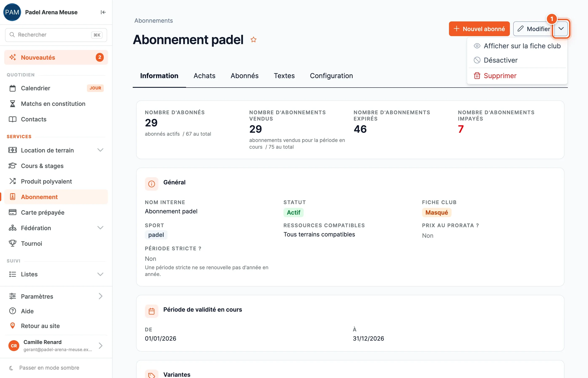Click the Modifier button
Image resolution: width=588 pixels, height=378 pixels.
(x=534, y=29)
